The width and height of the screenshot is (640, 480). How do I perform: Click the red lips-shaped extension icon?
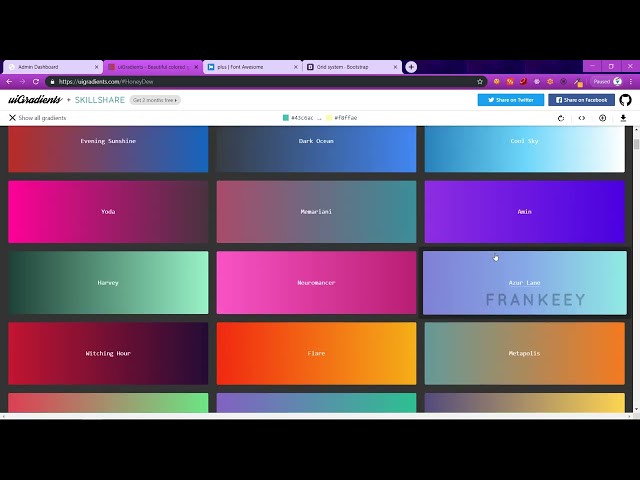pos(523,82)
